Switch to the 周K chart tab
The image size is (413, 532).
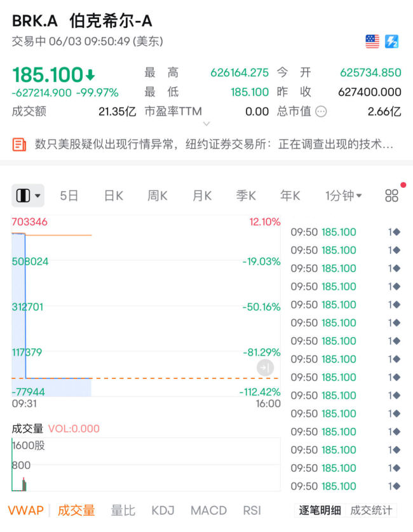[x=158, y=196]
